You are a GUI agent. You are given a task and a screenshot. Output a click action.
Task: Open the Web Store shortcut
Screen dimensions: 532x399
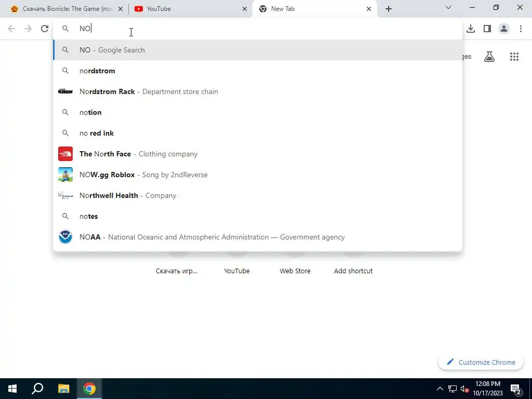295,271
